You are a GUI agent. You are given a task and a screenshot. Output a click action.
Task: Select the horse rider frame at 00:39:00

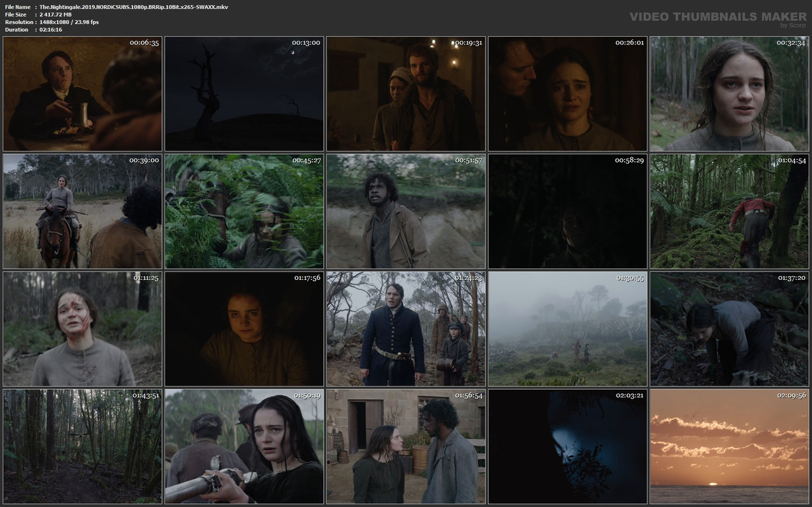coord(82,211)
